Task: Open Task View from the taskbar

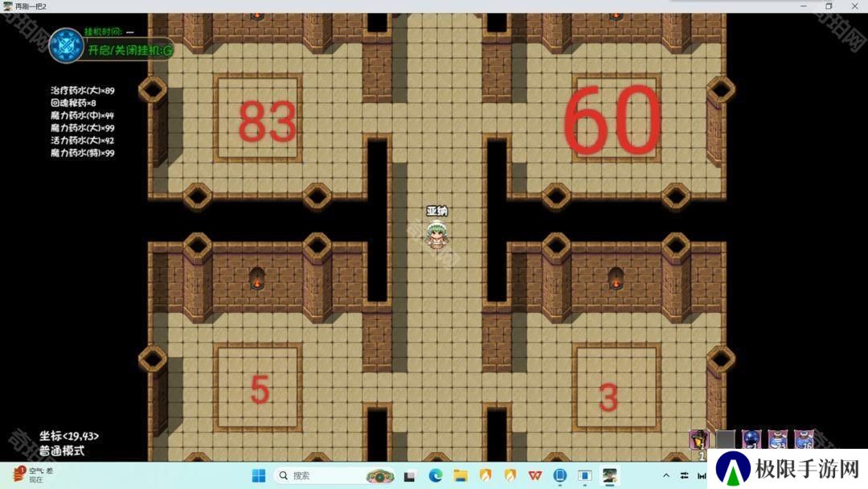Action: (410, 475)
